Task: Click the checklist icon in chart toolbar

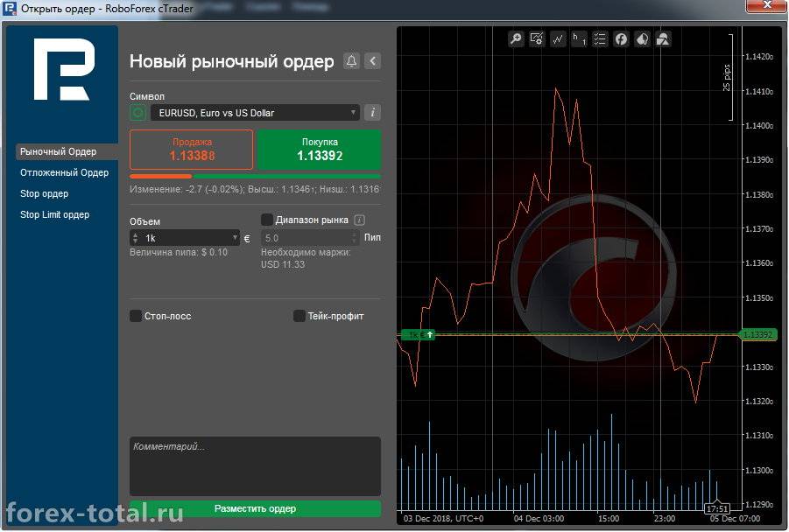Action: [600, 38]
